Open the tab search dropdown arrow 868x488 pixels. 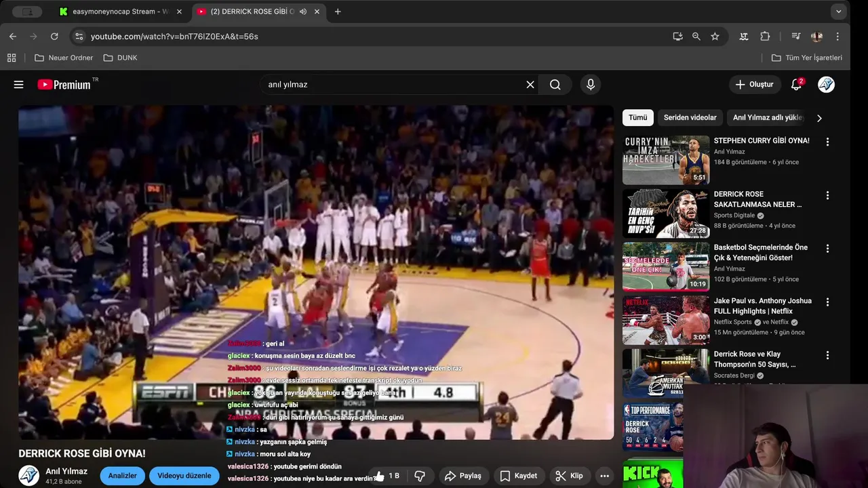coord(839,12)
